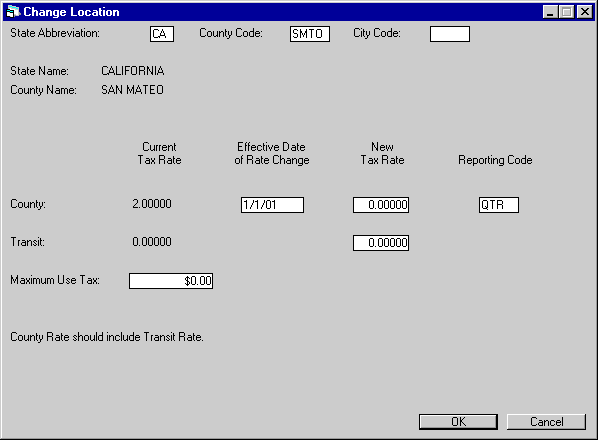Click the CALIFORNIA state name text
Image resolution: width=598 pixels, height=440 pixels.
click(133, 71)
